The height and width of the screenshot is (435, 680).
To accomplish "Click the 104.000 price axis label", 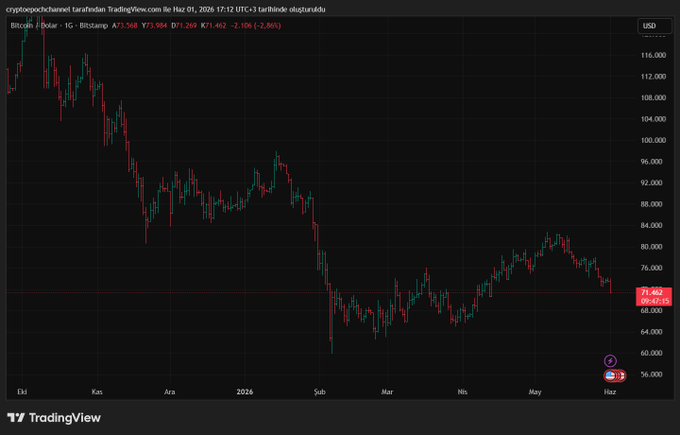I will [x=653, y=119].
